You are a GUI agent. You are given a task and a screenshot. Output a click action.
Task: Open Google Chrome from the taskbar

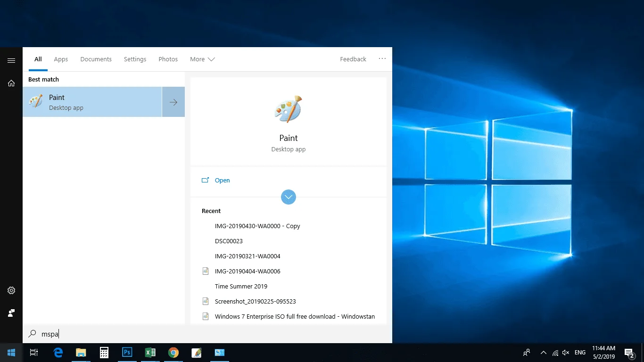click(x=173, y=352)
